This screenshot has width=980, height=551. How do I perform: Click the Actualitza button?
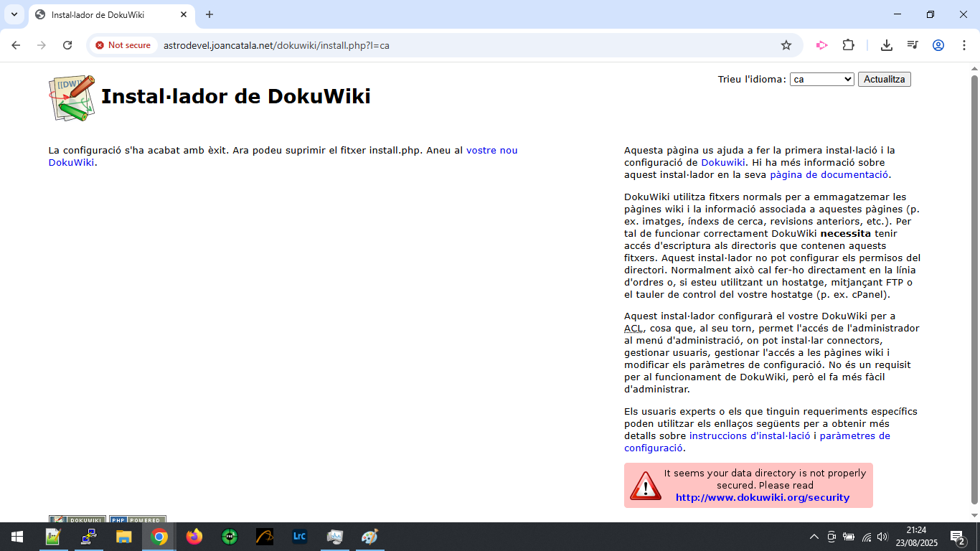click(885, 79)
